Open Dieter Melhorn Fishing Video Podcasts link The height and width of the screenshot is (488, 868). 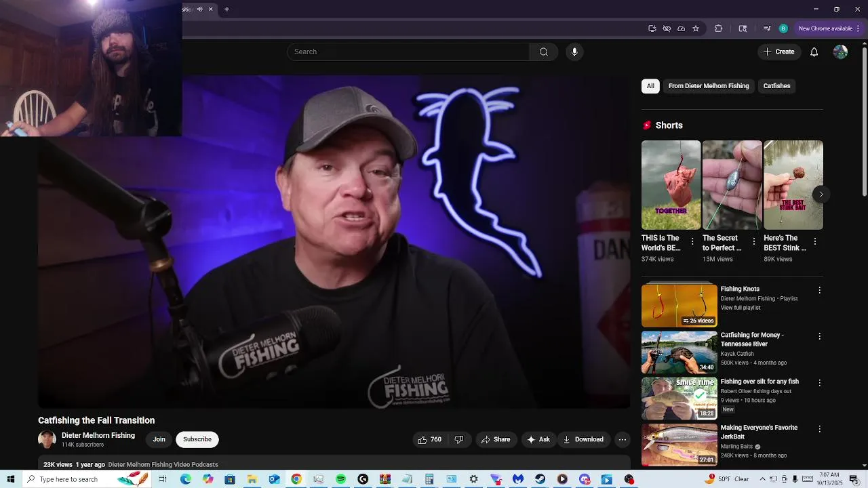[163, 465]
